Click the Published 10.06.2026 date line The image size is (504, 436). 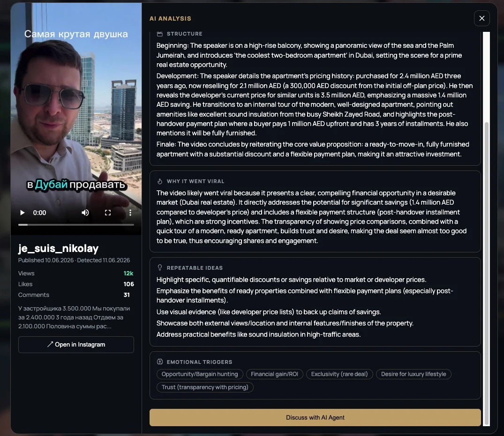click(74, 260)
